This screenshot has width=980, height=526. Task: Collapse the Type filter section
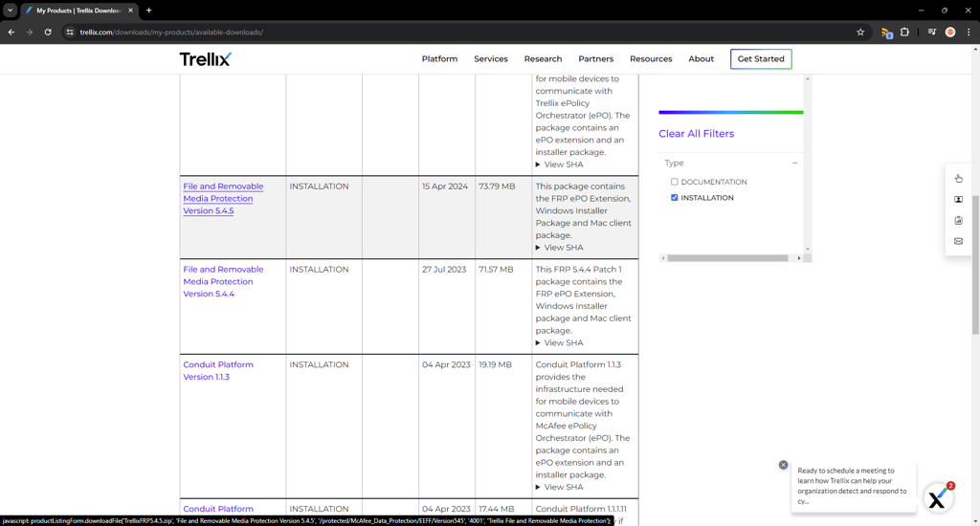[x=794, y=164]
